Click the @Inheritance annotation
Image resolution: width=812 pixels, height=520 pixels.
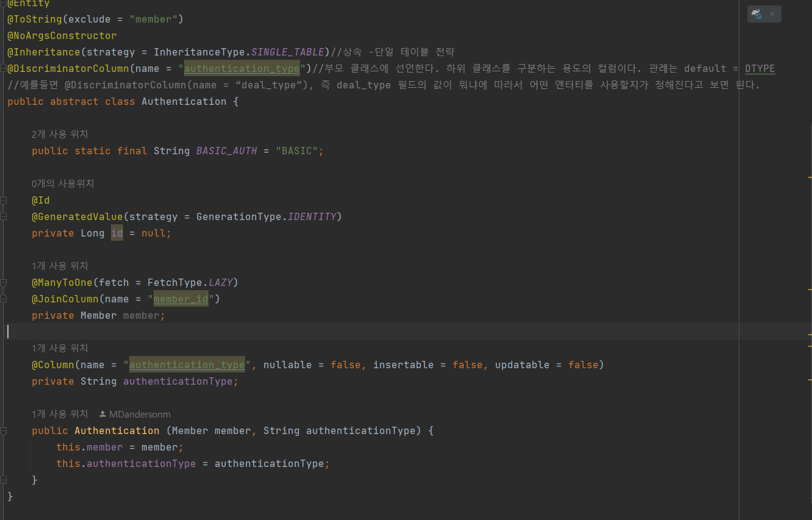coord(44,52)
